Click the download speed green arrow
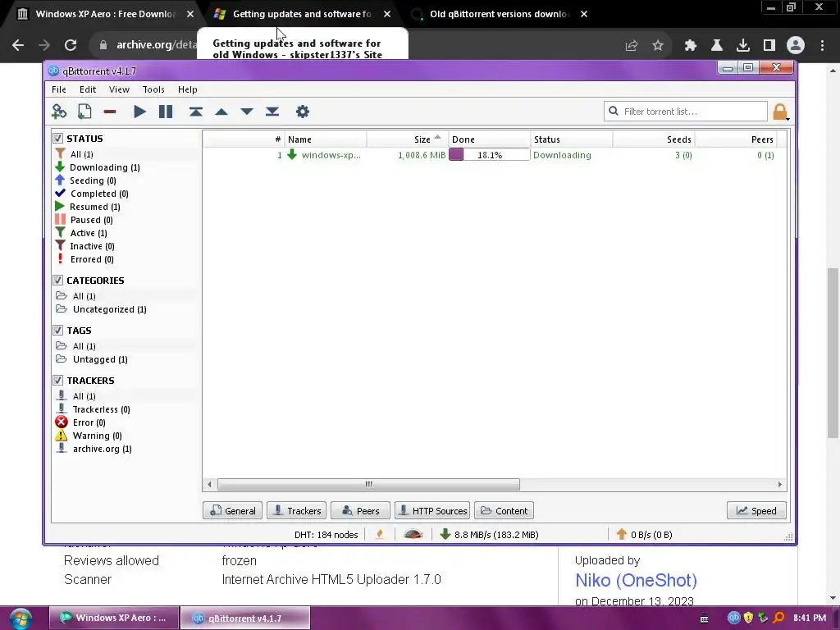840x630 pixels. (x=445, y=534)
